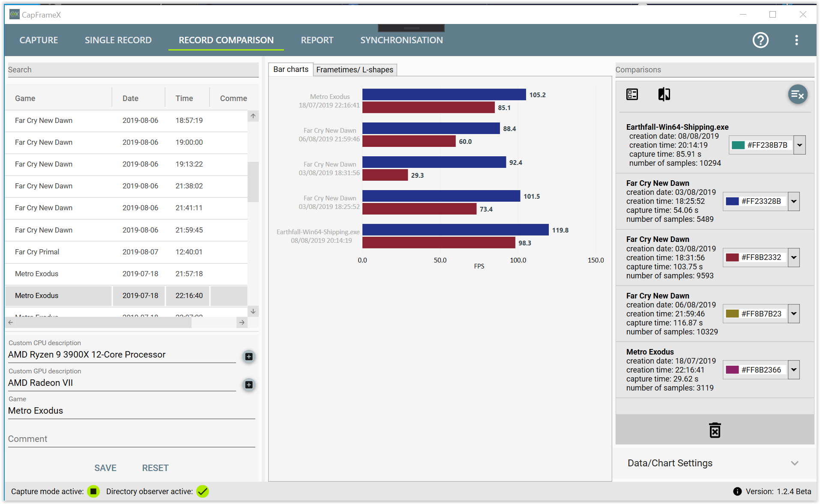Select Far Cry New Dawn record at 19:00:00
The height and width of the screenshot is (504, 820).
click(126, 143)
